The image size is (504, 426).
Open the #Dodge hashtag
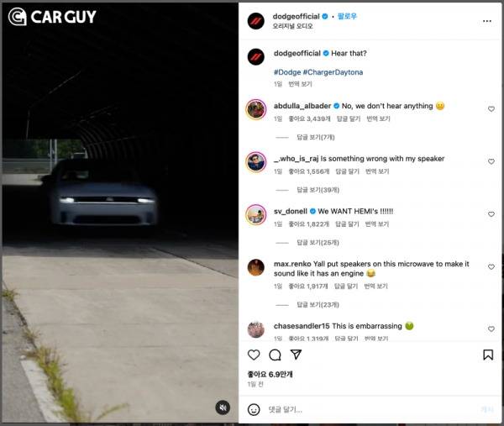287,72
